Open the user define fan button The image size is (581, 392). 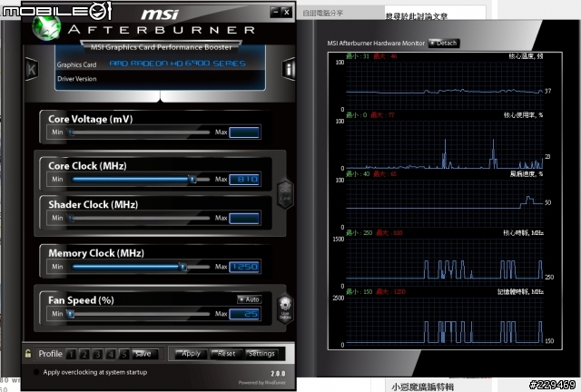[285, 309]
